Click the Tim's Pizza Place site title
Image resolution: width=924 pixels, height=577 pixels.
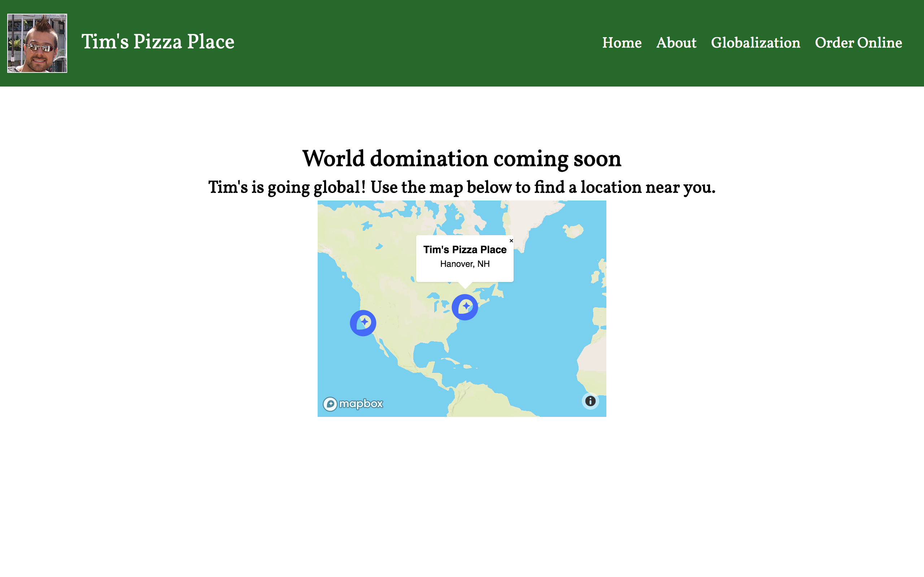coord(158,41)
